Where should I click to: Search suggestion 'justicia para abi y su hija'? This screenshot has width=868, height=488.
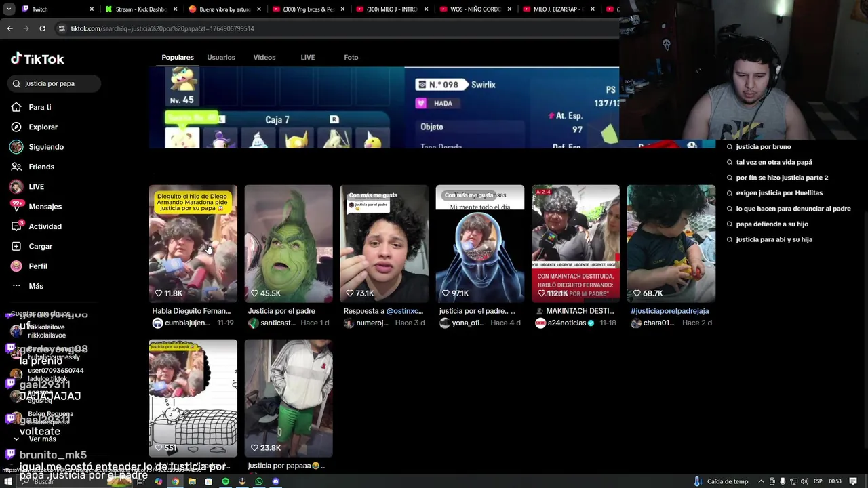pos(774,240)
